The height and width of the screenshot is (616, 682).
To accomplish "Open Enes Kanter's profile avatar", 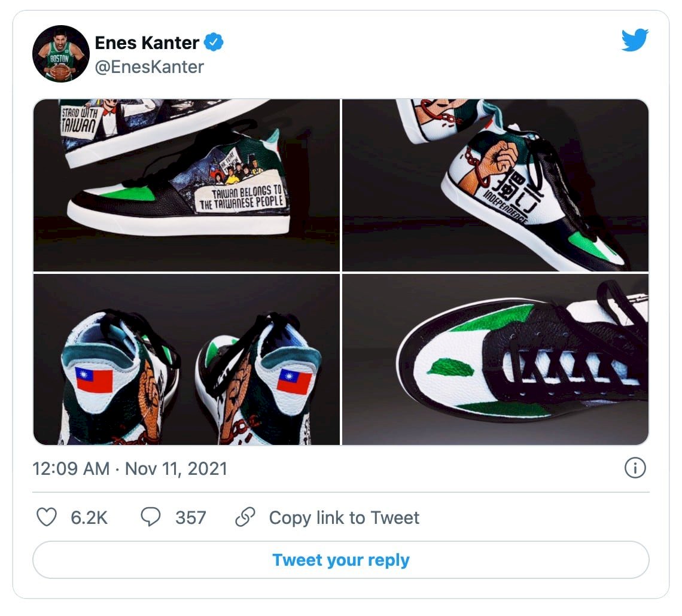I will pyautogui.click(x=60, y=53).
